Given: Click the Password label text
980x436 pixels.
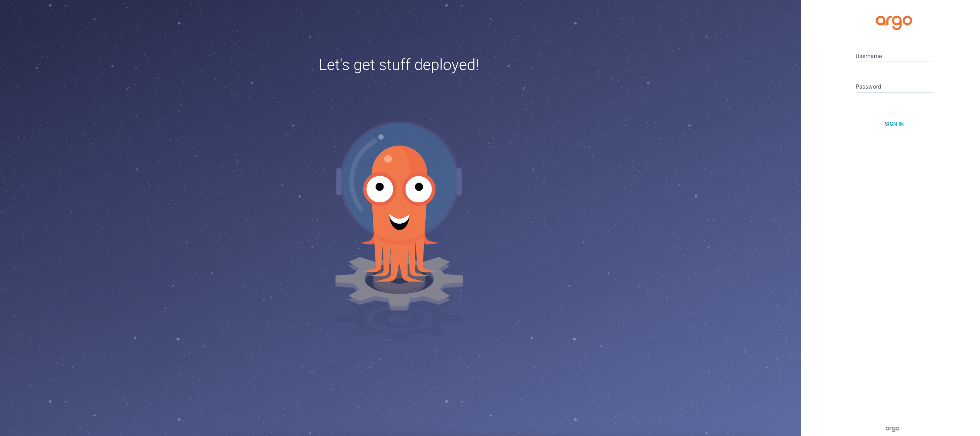Looking at the screenshot, I should (868, 87).
